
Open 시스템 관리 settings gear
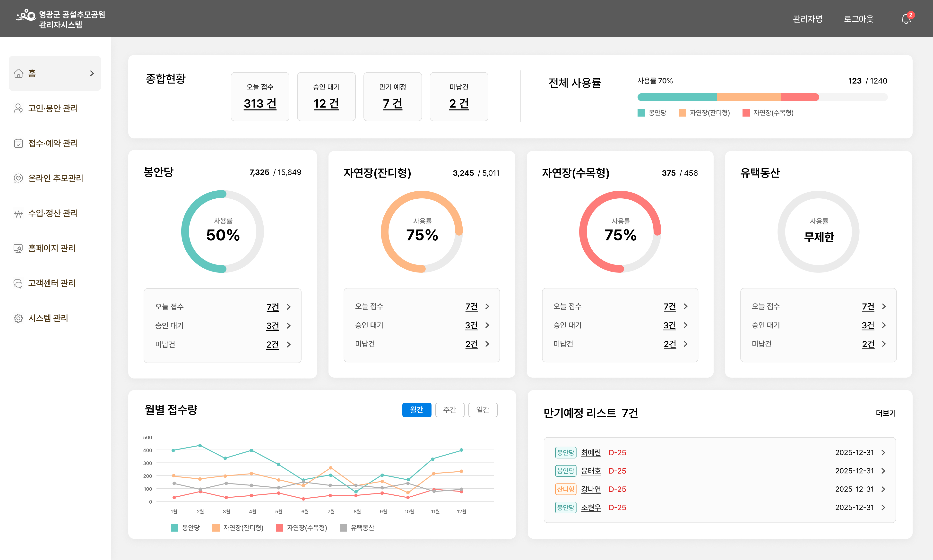[x=18, y=318]
